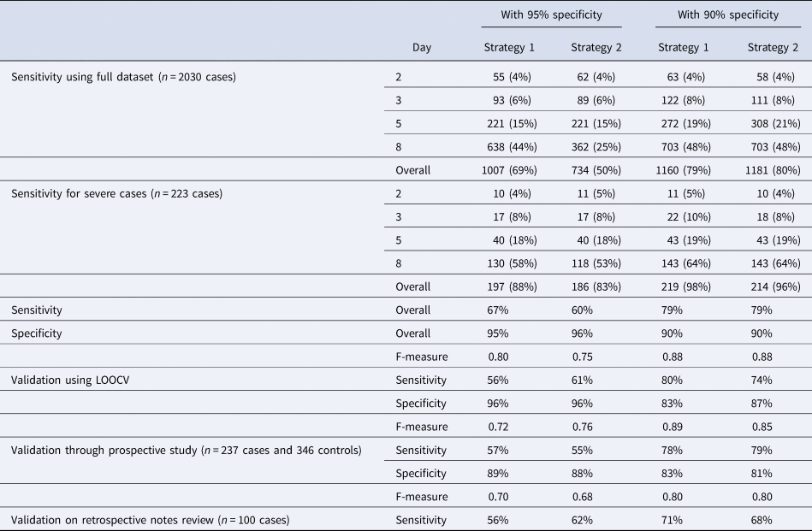Screen dimensions: 812x531
Task: Select the cell showing 734 (50%)
Action: pos(596,170)
